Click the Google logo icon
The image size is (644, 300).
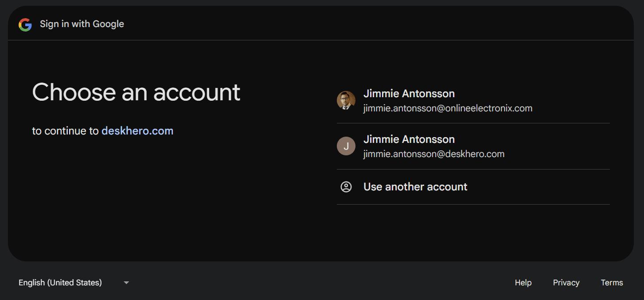(x=25, y=24)
